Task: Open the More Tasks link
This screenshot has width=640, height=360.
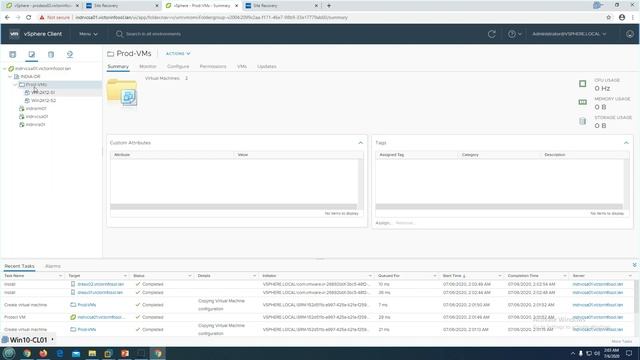Action: tap(622, 341)
